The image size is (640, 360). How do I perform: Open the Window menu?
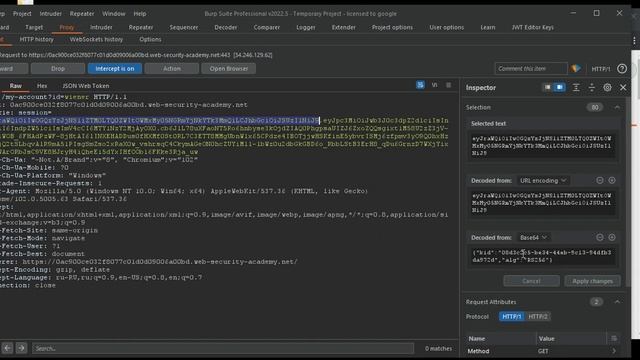click(113, 13)
